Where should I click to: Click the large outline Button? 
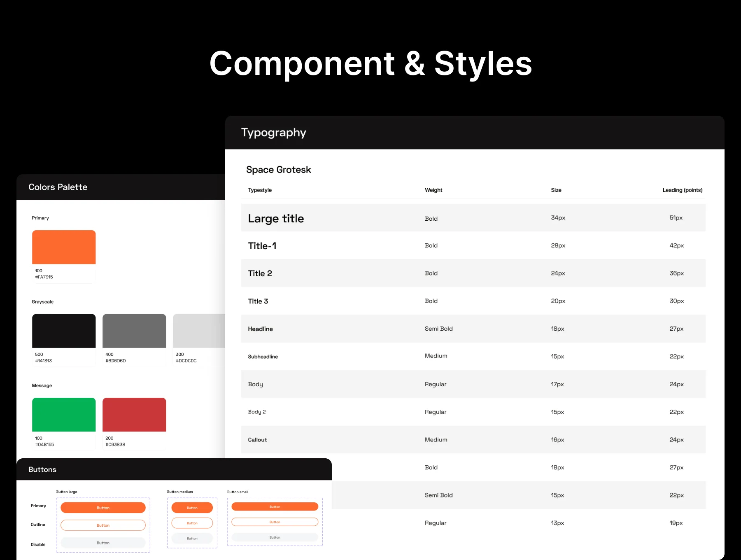103,525
